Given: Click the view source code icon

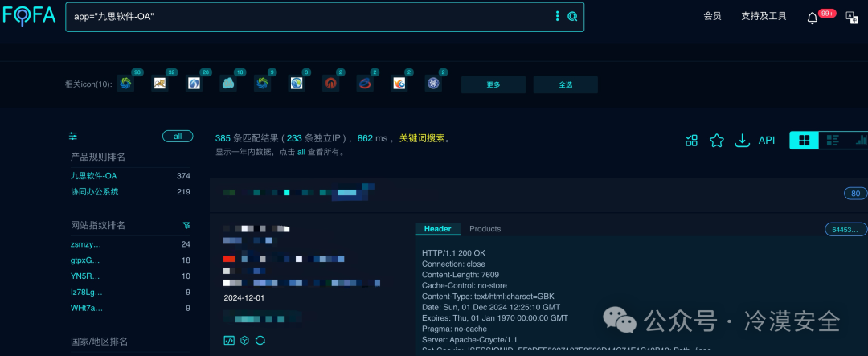Looking at the screenshot, I should coord(228,340).
